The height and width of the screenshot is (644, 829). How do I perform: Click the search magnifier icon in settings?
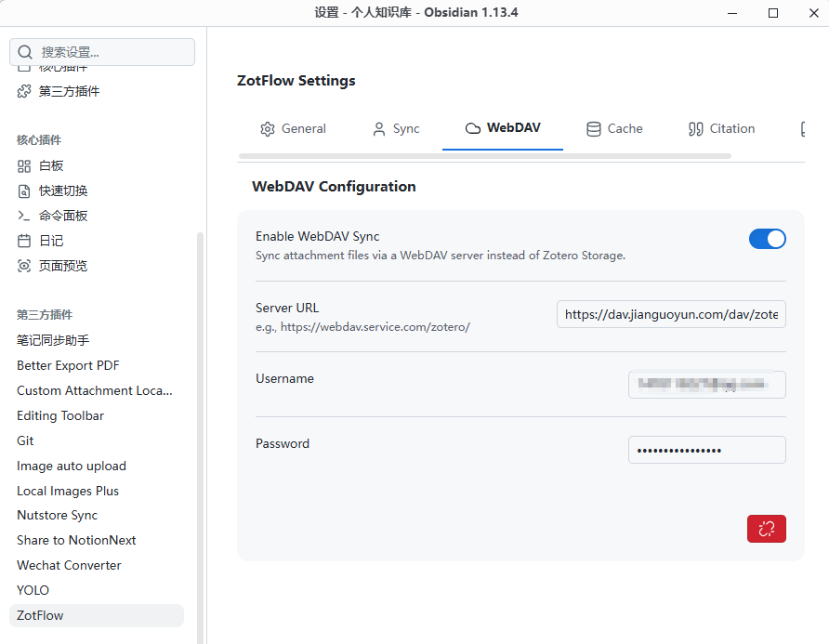[x=25, y=52]
